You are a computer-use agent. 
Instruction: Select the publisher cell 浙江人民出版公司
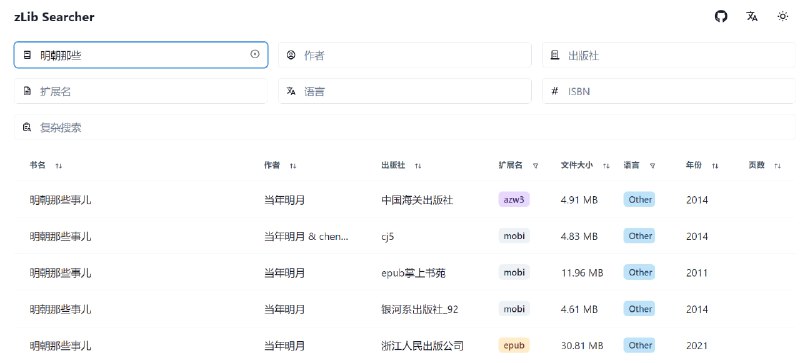point(422,346)
